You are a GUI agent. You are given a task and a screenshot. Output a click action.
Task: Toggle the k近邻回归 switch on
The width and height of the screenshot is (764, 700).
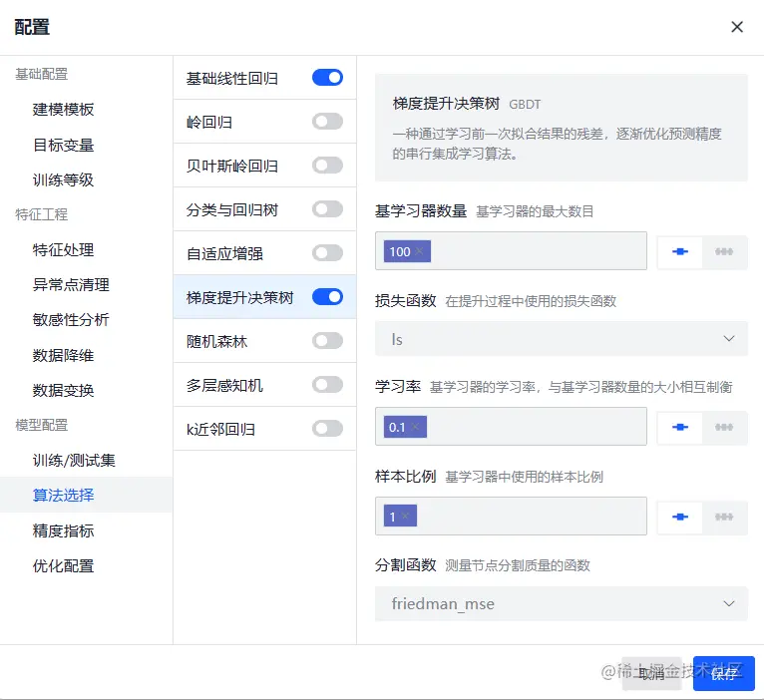[327, 428]
